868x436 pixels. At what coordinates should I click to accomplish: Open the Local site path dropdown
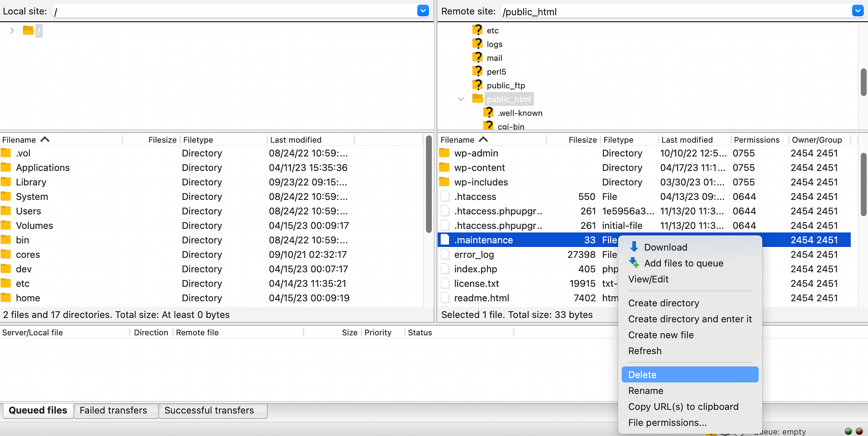click(x=423, y=10)
